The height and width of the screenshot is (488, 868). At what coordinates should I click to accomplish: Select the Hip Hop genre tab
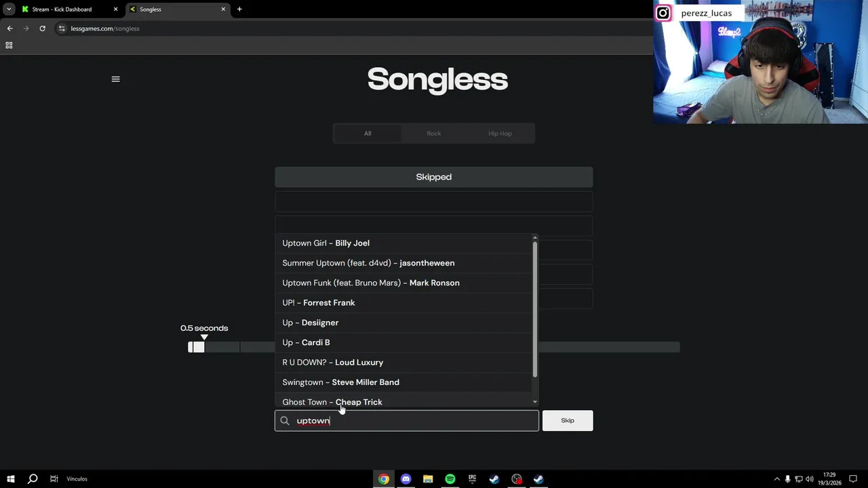[500, 134]
